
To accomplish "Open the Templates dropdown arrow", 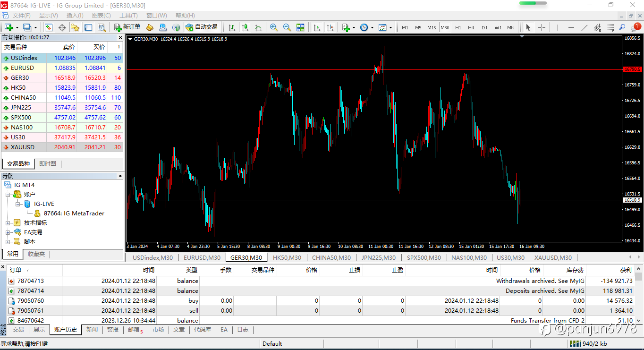I will click(390, 27).
